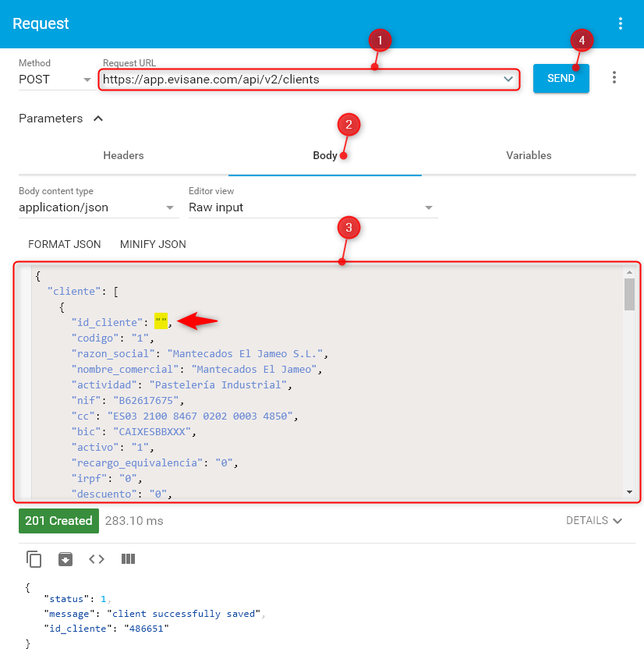Viewport: 644px width, 659px height.
Task: Expand the response DETAILS section
Action: [594, 520]
